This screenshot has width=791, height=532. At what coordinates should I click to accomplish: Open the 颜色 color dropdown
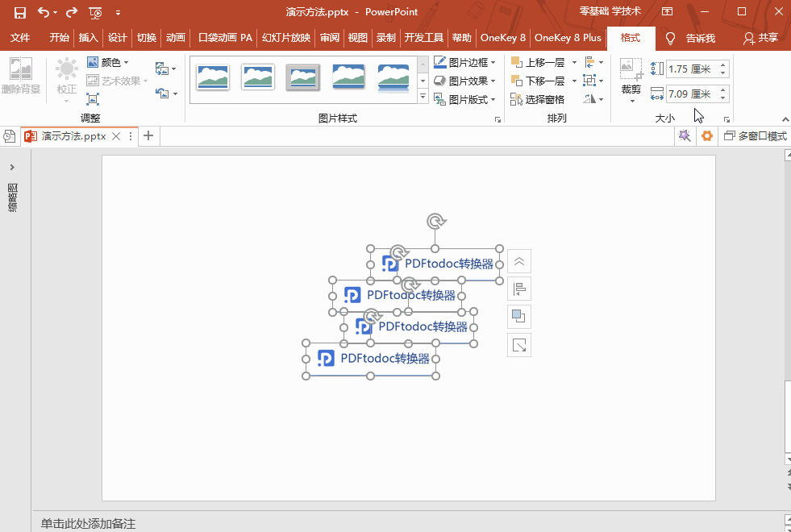[108, 63]
